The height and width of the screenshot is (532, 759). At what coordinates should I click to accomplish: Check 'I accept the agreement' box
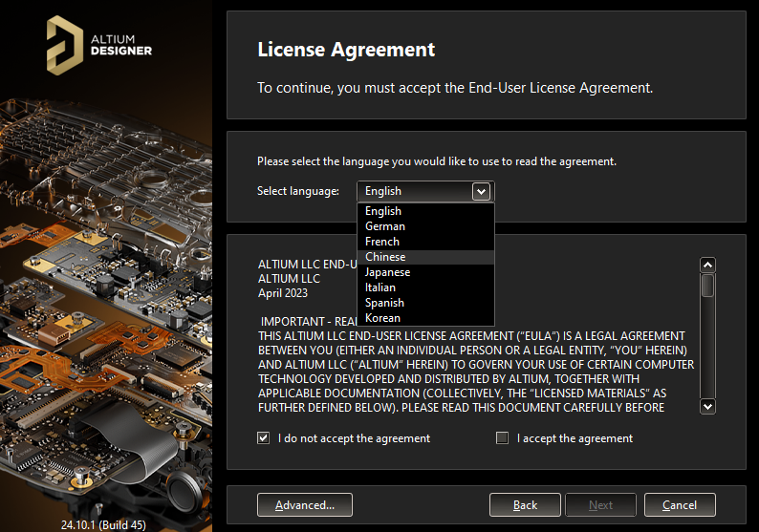click(503, 438)
